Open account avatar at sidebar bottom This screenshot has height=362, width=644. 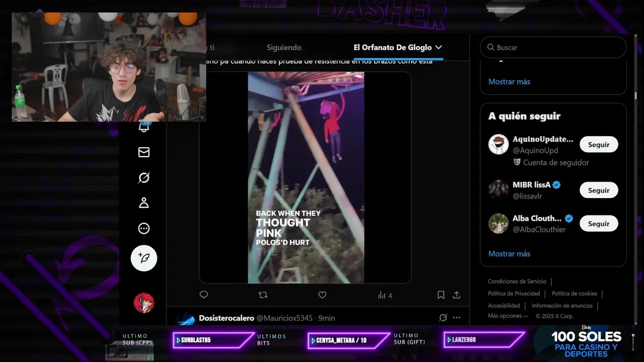point(144,303)
